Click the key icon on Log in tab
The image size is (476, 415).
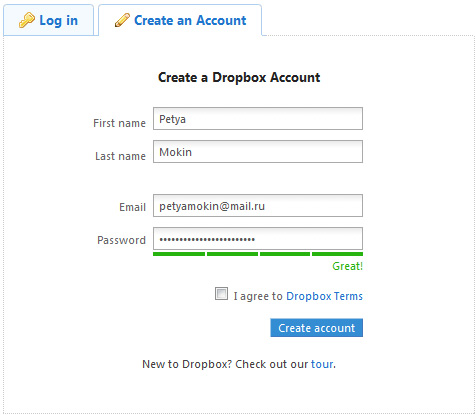point(27,20)
